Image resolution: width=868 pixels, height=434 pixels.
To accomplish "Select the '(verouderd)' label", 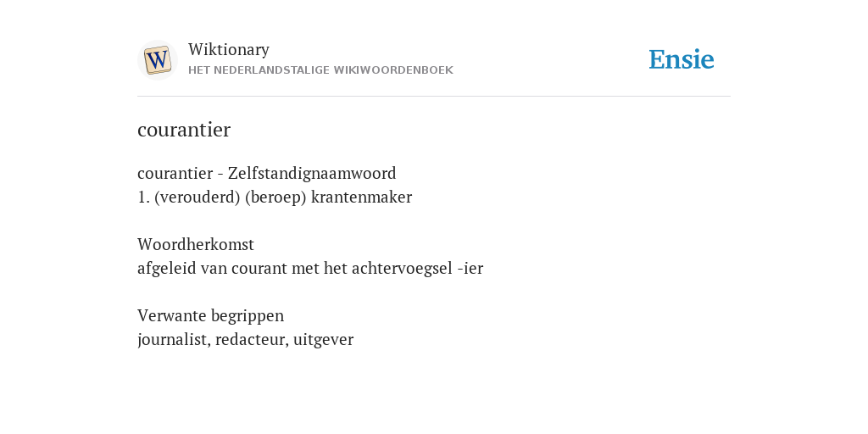I will [x=197, y=197].
